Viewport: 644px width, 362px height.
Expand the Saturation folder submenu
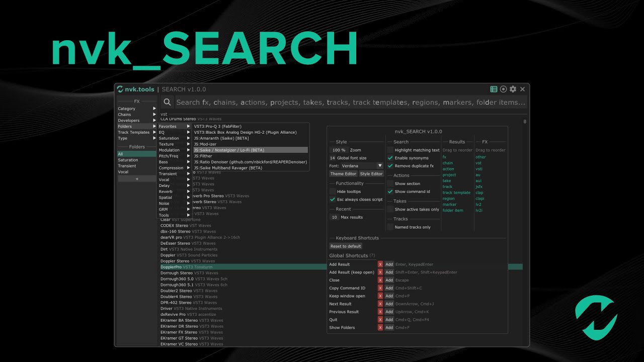(x=174, y=138)
